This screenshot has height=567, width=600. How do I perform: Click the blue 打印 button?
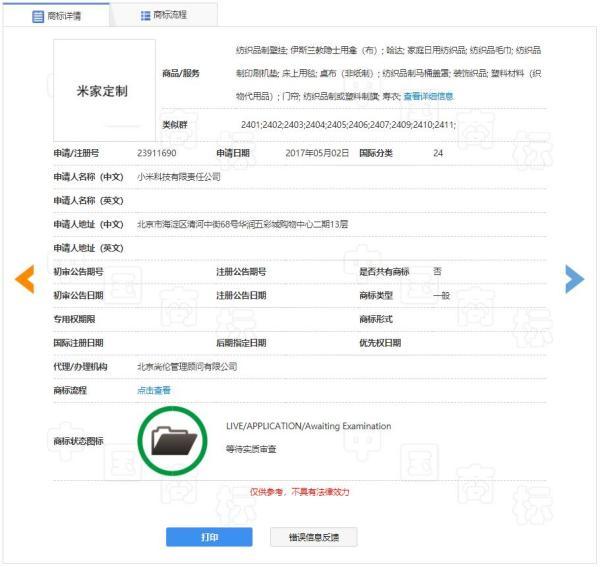[x=209, y=537]
